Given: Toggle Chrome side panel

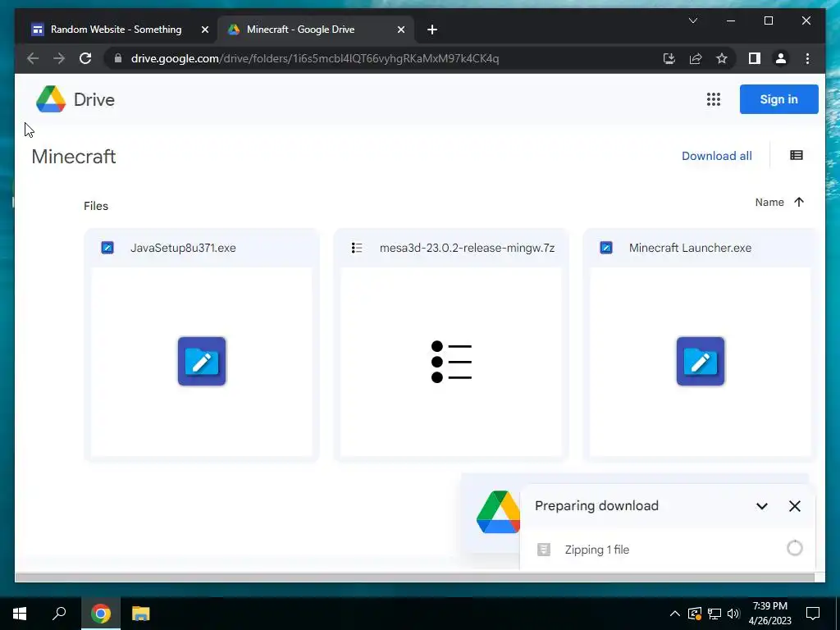Looking at the screenshot, I should (x=755, y=58).
